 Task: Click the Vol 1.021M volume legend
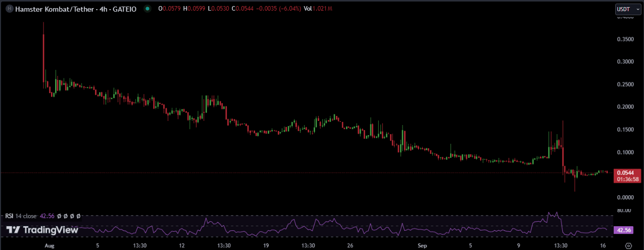click(318, 9)
